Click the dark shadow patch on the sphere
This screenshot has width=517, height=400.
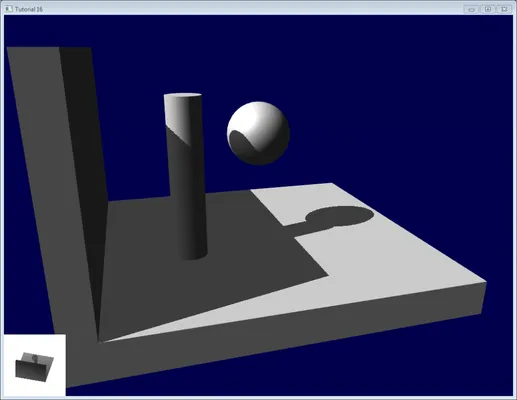click(243, 142)
